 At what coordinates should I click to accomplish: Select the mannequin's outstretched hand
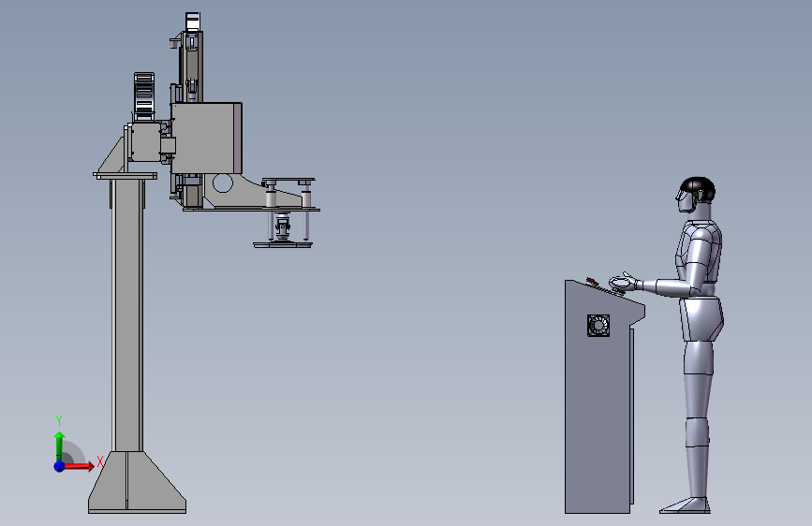(623, 282)
